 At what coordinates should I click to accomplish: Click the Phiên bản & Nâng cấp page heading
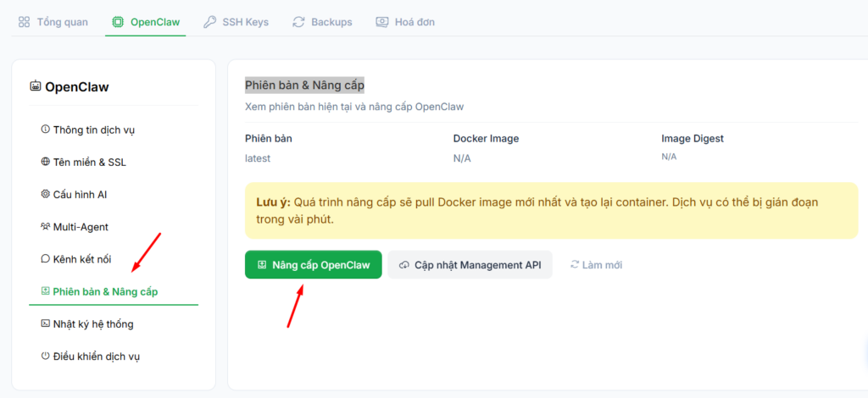[304, 86]
